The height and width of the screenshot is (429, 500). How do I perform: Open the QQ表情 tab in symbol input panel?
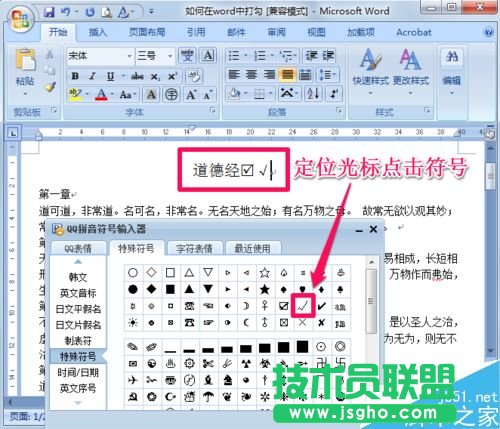tap(78, 248)
